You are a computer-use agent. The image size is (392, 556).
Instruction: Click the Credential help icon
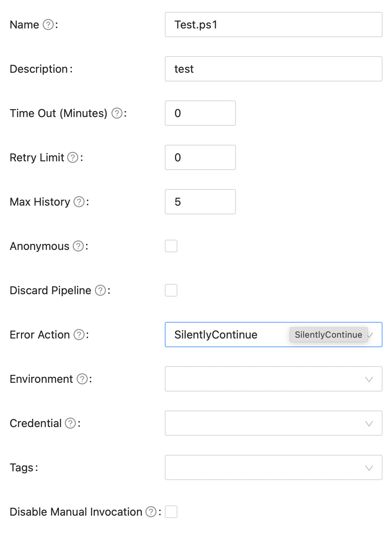click(70, 423)
